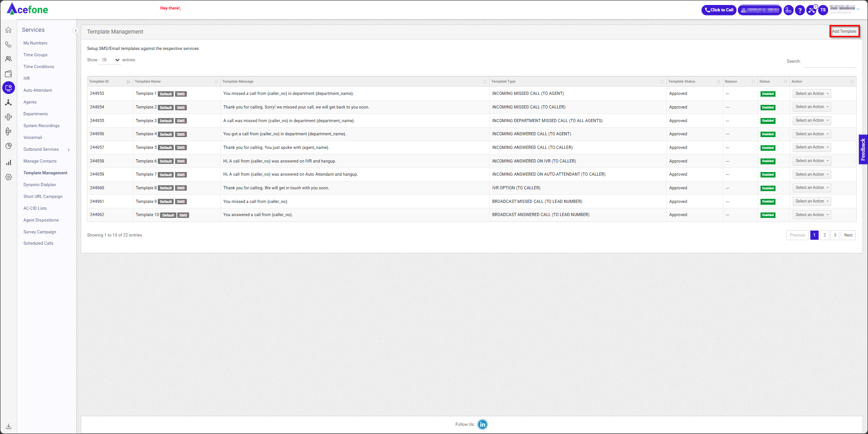Sort table by Template Status column

click(x=694, y=82)
